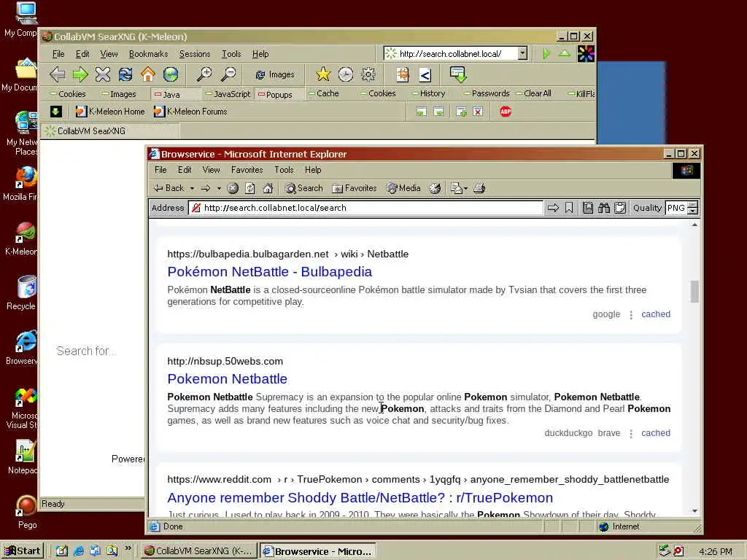Toggle the JavaScript privacy setting
The image size is (747, 560).
pos(228,94)
